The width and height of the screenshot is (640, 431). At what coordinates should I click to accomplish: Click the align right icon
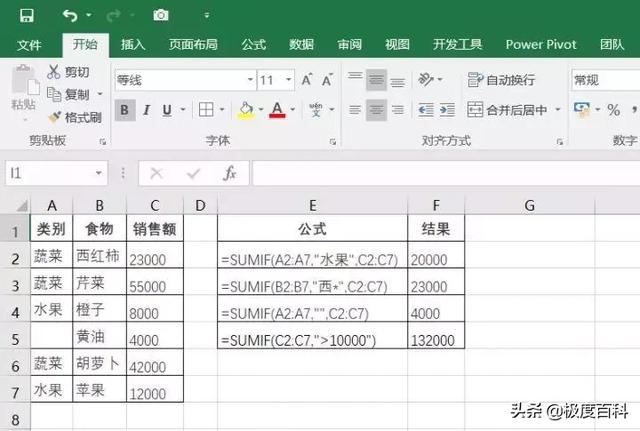(398, 110)
